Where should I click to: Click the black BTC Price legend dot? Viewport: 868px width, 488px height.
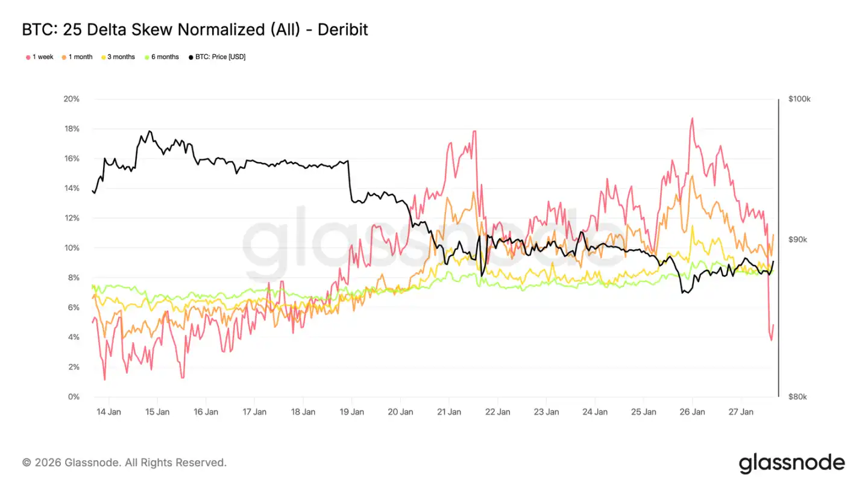click(x=191, y=57)
